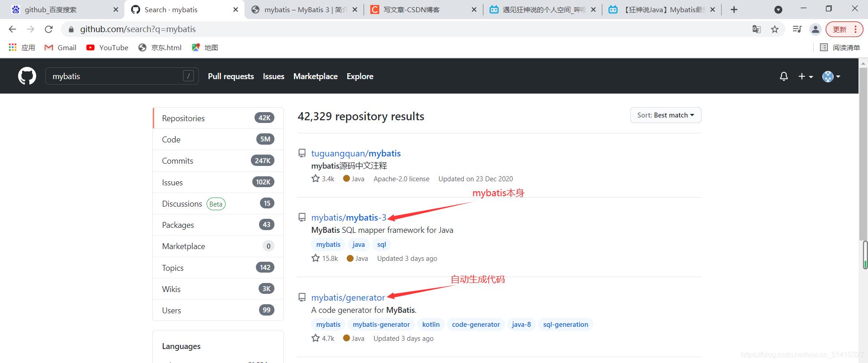Open the Chrome profile icon
The image size is (868, 363).
coord(815,29)
